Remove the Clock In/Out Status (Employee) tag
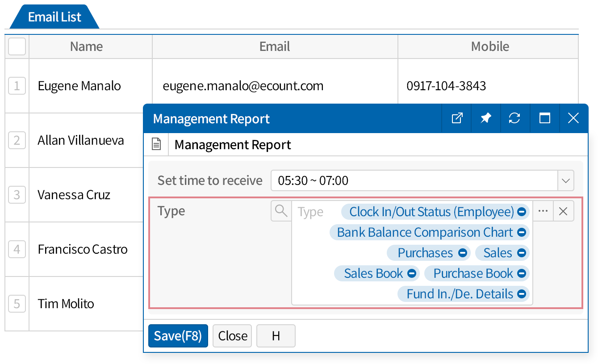This screenshot has width=598, height=364. [521, 212]
